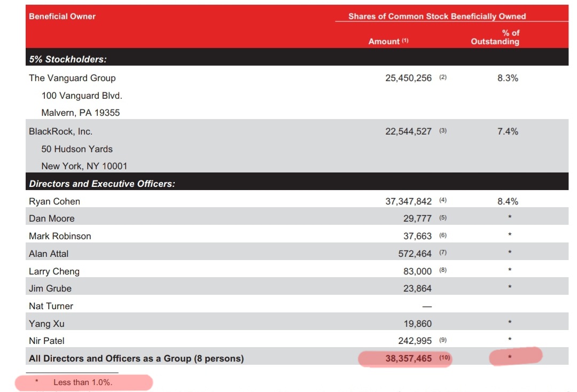Select Nir Patel's amount 242,995
Viewport: 577px width, 392px height.
coord(415,341)
